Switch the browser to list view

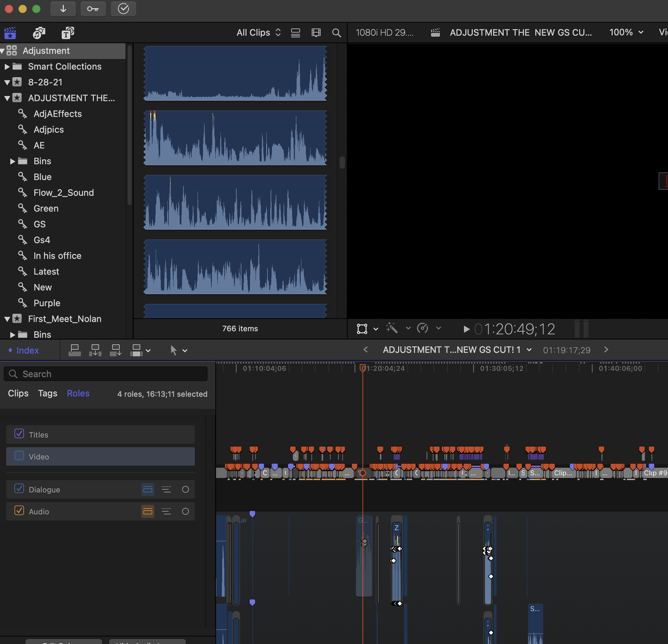(295, 33)
